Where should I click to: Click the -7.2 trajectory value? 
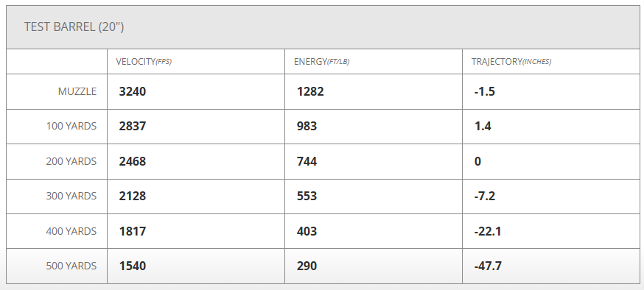pos(484,196)
